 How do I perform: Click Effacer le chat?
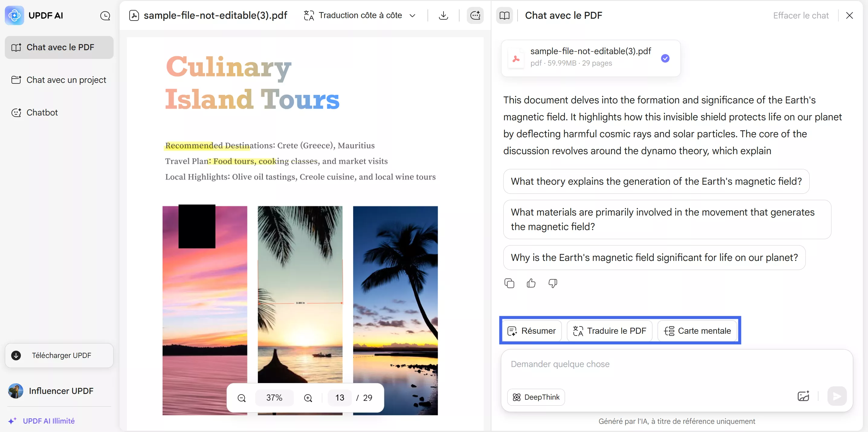coord(801,15)
